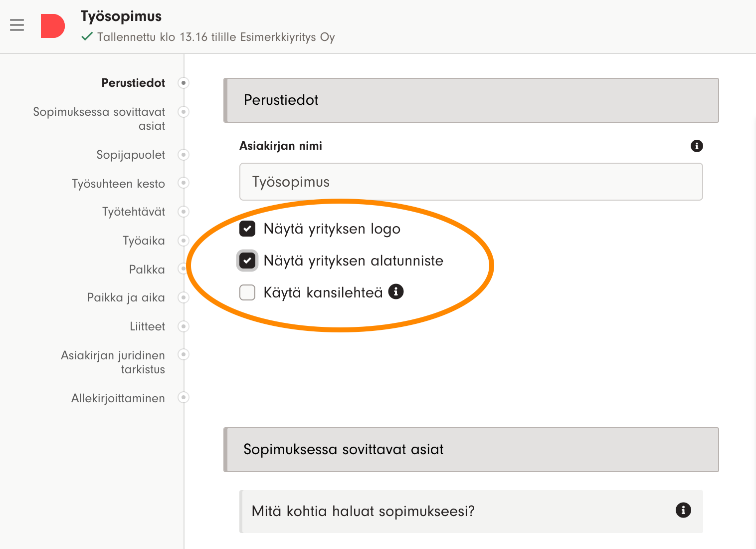Uncheck Näytä yrityksen logo checkbox

point(247,229)
